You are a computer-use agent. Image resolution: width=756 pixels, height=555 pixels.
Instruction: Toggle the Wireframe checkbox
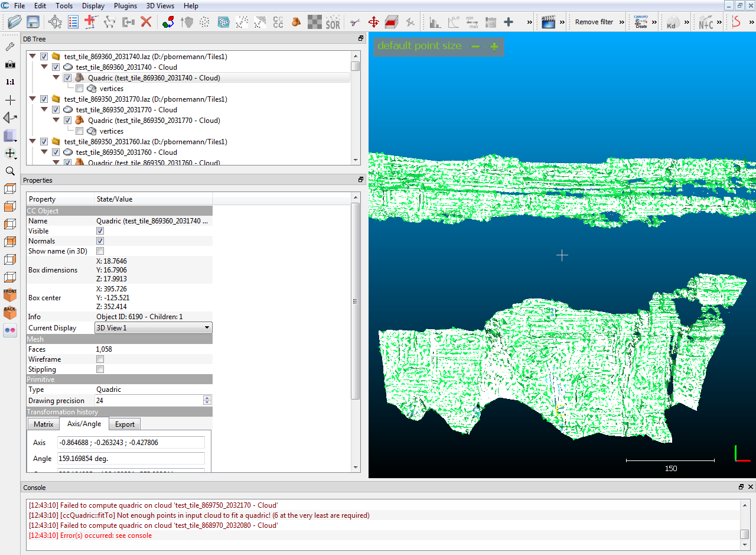tap(100, 359)
